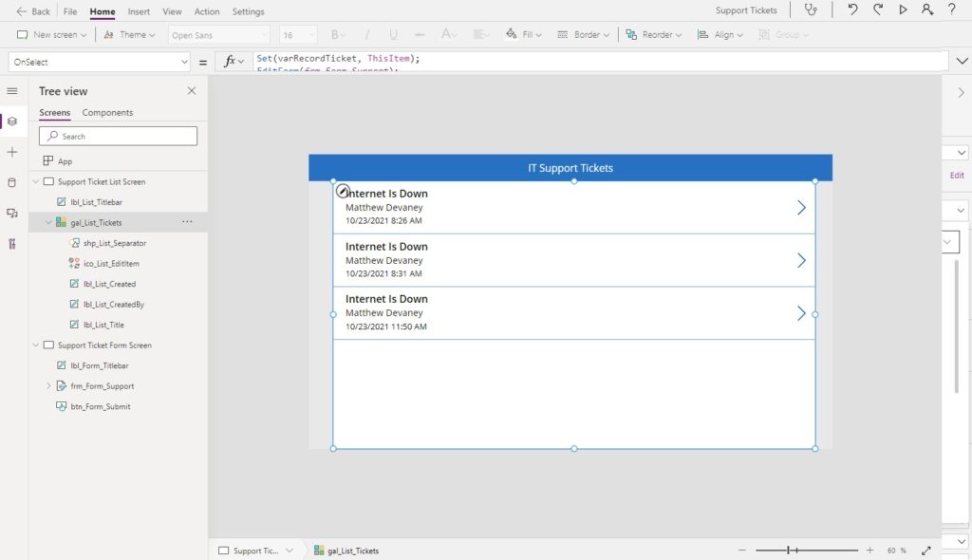This screenshot has height=560, width=972.
Task: Expand the frm_Form_Support tree node
Action: [48, 385]
